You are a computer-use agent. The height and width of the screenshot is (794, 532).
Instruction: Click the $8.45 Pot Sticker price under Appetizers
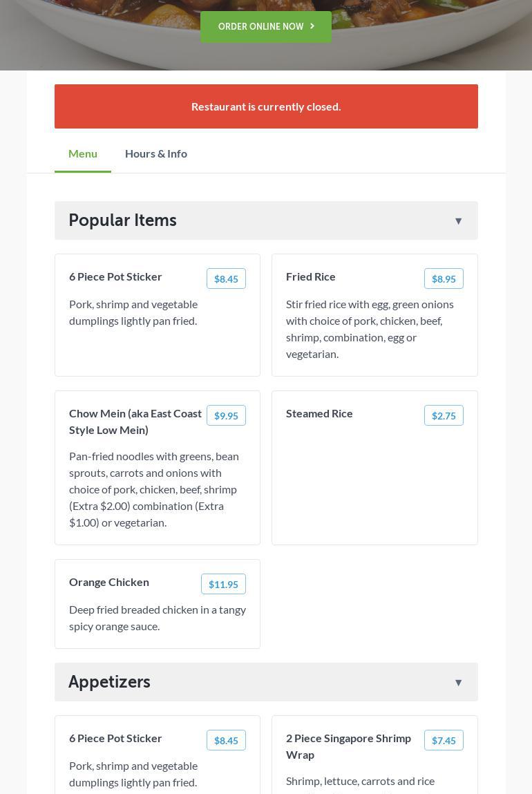[x=226, y=740]
